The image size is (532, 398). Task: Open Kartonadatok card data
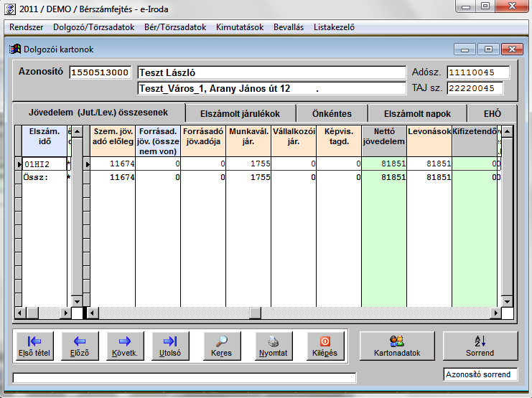coord(397,346)
